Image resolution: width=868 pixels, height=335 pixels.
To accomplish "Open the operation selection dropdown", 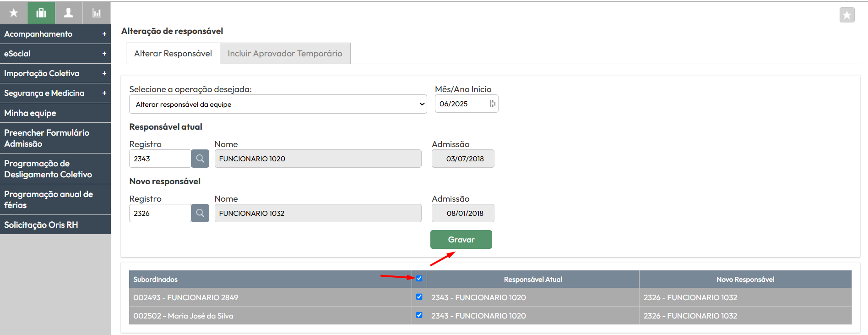I will pyautogui.click(x=278, y=104).
